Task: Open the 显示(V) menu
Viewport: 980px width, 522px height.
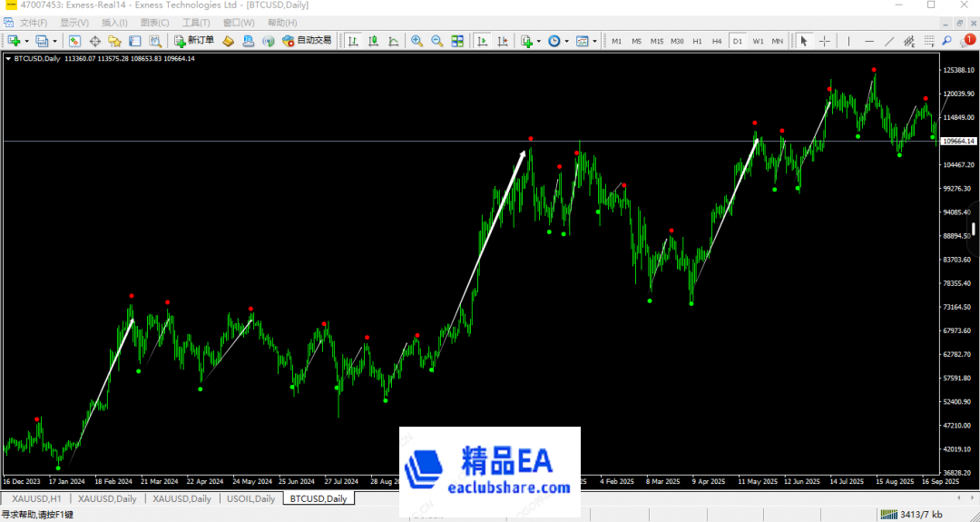Action: (74, 23)
